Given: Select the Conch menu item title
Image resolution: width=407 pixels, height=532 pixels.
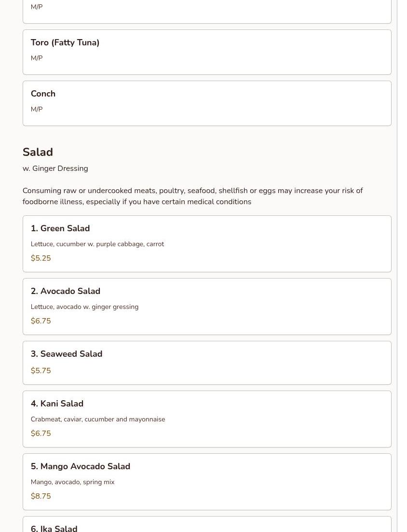Looking at the screenshot, I should click(43, 94).
